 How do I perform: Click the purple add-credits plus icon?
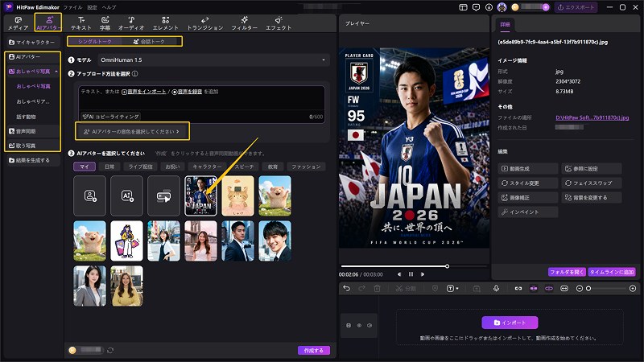[546, 7]
